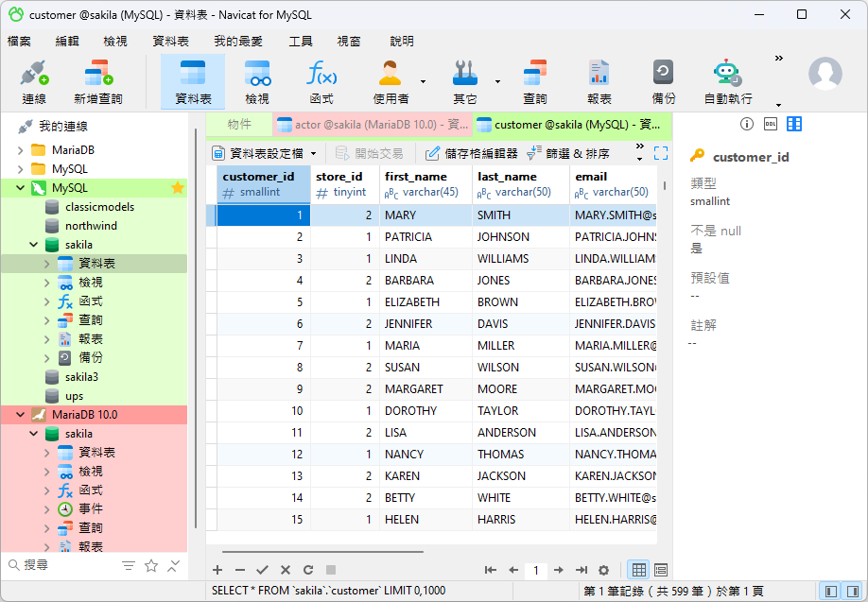Switch to grid view at bottom right

click(639, 570)
